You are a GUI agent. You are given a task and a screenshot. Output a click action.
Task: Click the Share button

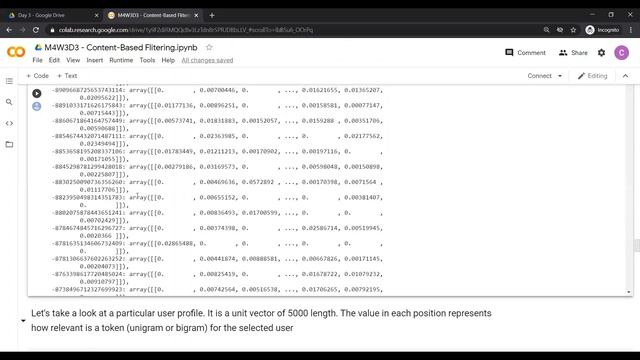[x=573, y=53]
